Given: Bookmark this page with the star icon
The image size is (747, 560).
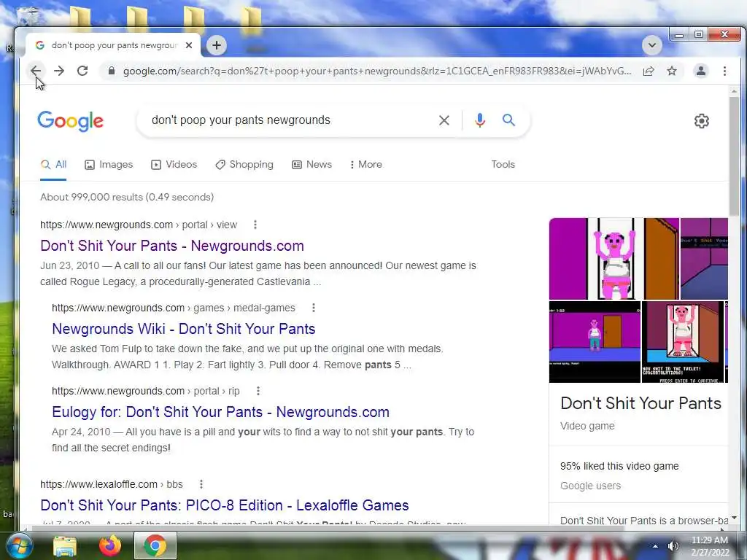Looking at the screenshot, I should click(672, 71).
